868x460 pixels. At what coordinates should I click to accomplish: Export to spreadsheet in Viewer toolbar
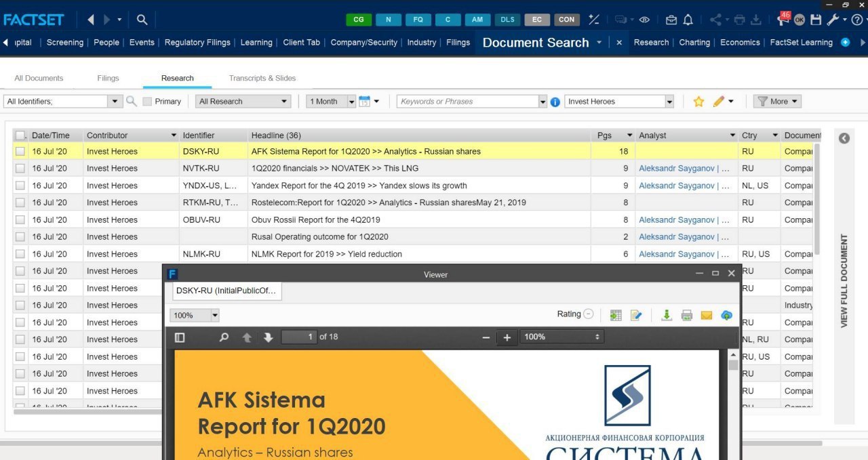tap(616, 315)
